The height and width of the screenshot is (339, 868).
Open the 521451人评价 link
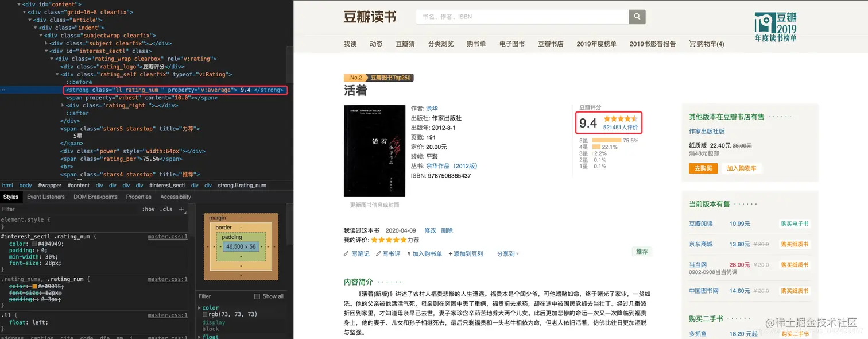click(621, 128)
